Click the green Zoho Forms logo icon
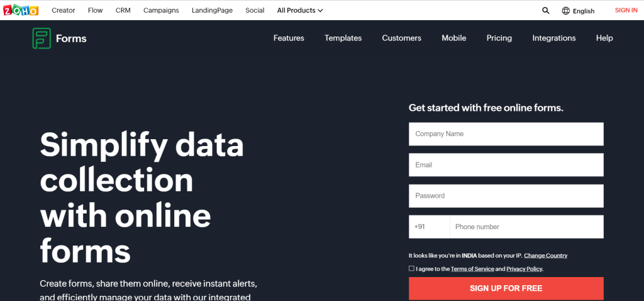Screen dimensions: 644x301 click(x=42, y=38)
